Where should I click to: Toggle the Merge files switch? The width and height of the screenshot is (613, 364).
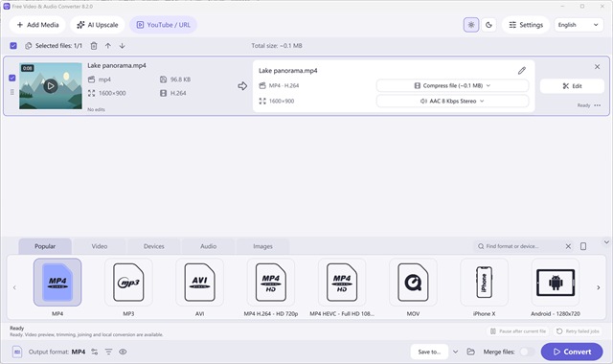(526, 352)
